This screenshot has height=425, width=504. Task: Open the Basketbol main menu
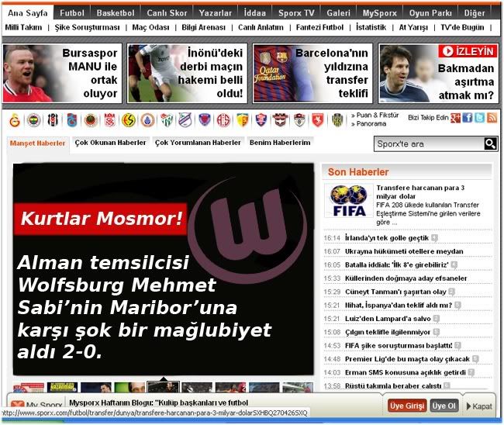pyautogui.click(x=116, y=13)
